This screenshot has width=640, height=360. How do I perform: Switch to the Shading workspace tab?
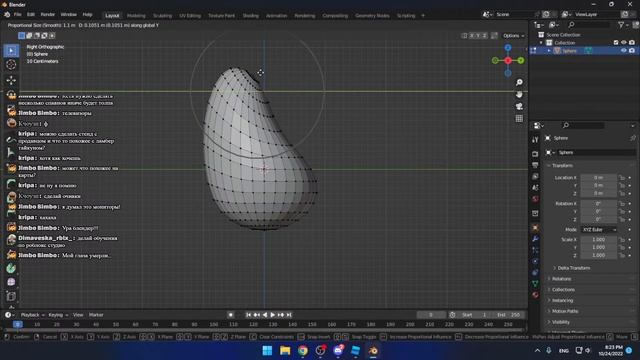pos(251,16)
